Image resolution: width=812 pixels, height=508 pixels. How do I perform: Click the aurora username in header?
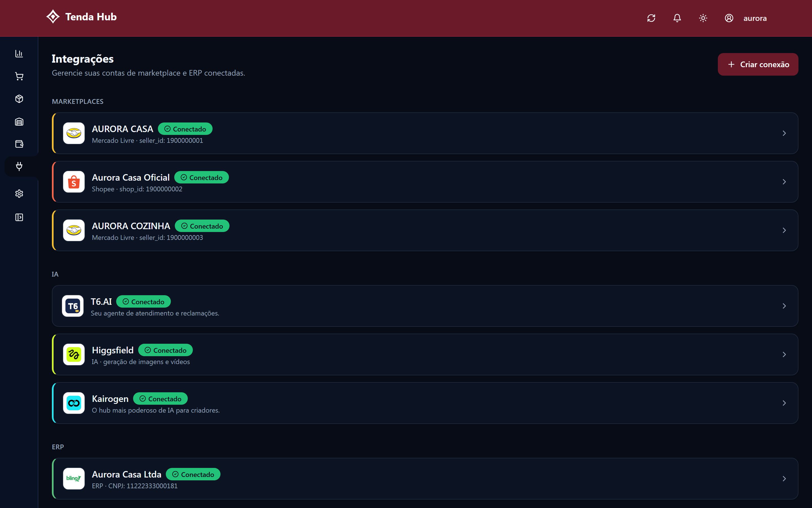point(755,18)
